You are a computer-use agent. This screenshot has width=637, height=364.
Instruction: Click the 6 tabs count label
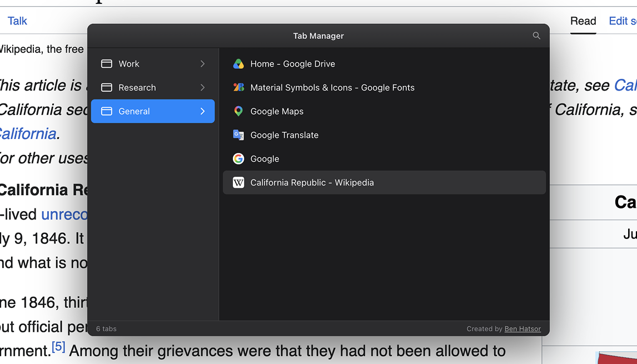(106, 328)
